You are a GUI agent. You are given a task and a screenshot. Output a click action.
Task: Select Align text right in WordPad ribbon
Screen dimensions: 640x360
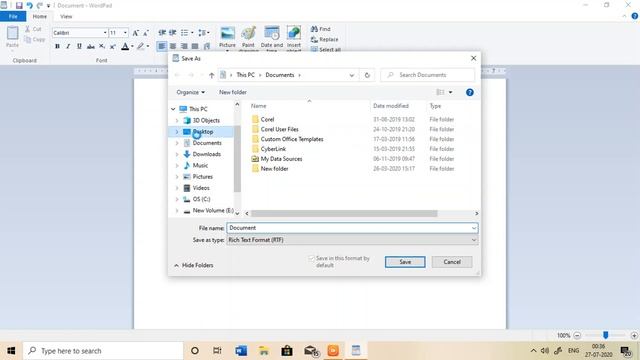184,46
